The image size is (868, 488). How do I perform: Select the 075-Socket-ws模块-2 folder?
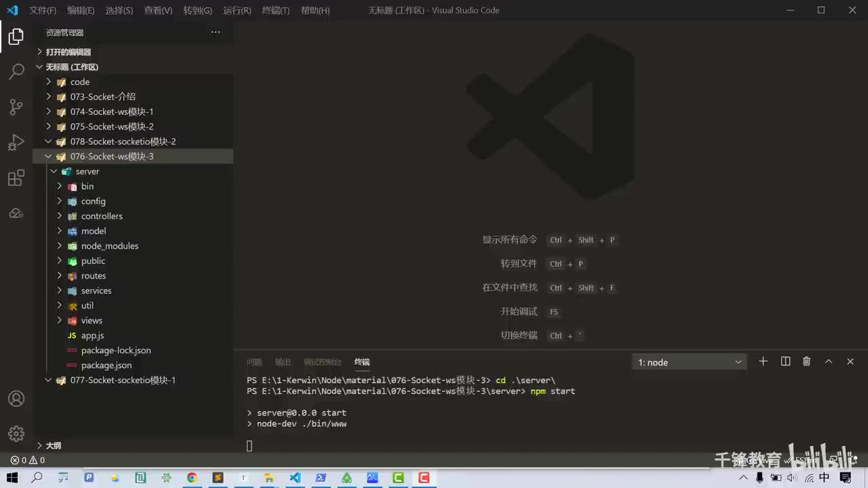112,127
